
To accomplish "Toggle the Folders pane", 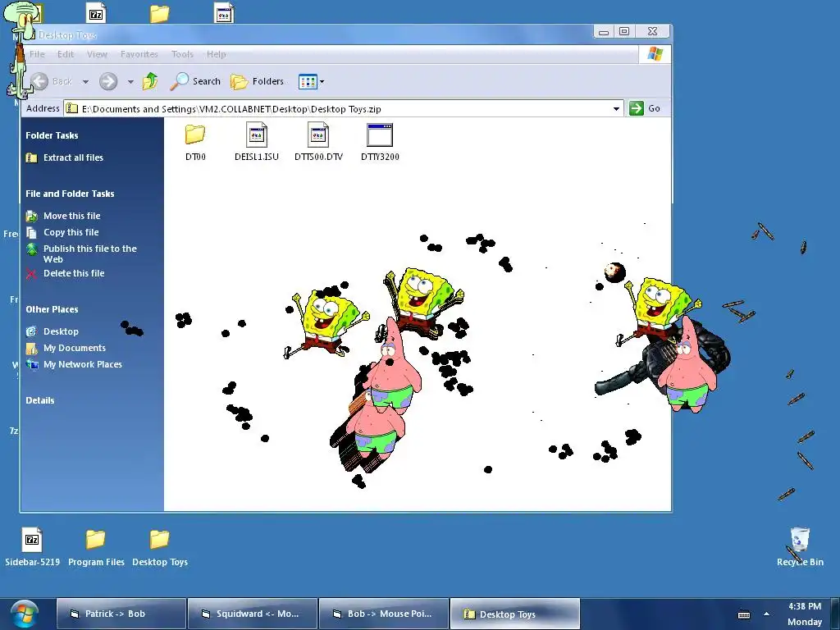I will pyautogui.click(x=257, y=81).
